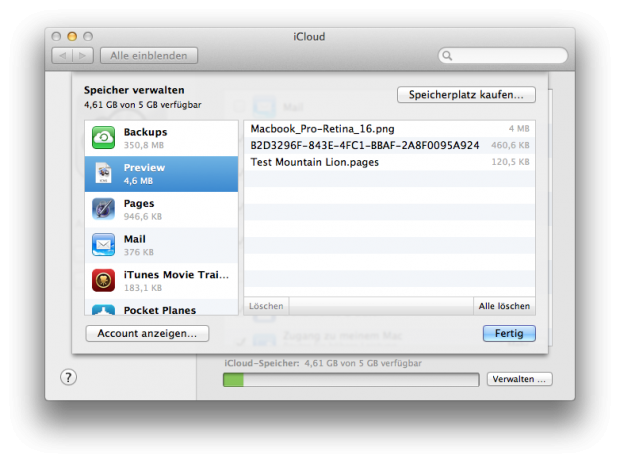
Task: Select the Pocket Planes row label
Action: click(x=160, y=310)
